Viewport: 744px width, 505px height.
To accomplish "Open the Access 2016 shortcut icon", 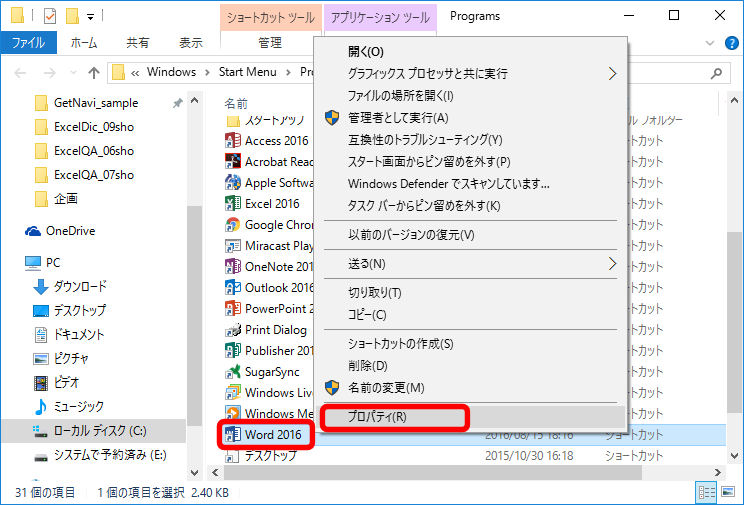I will click(232, 141).
